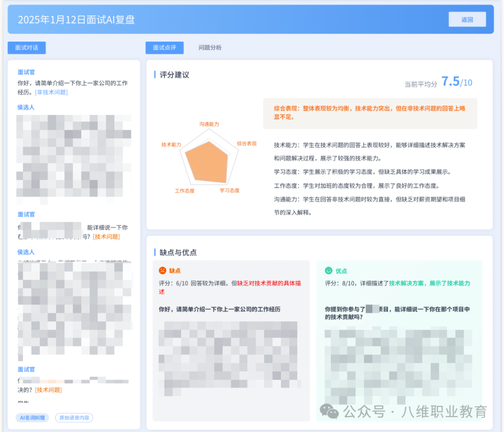Select the 面试点评 tab
This screenshot has width=504, height=432.
[164, 48]
